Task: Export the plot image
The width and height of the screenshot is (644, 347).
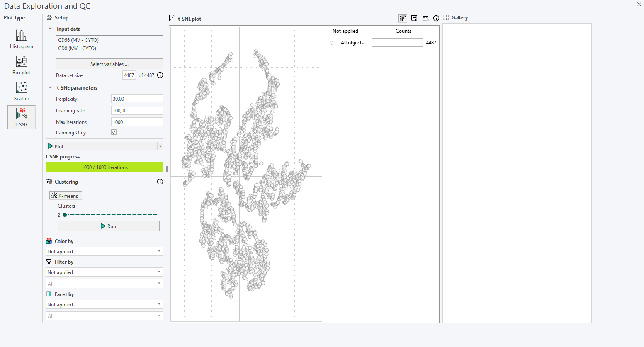Action: tap(425, 18)
